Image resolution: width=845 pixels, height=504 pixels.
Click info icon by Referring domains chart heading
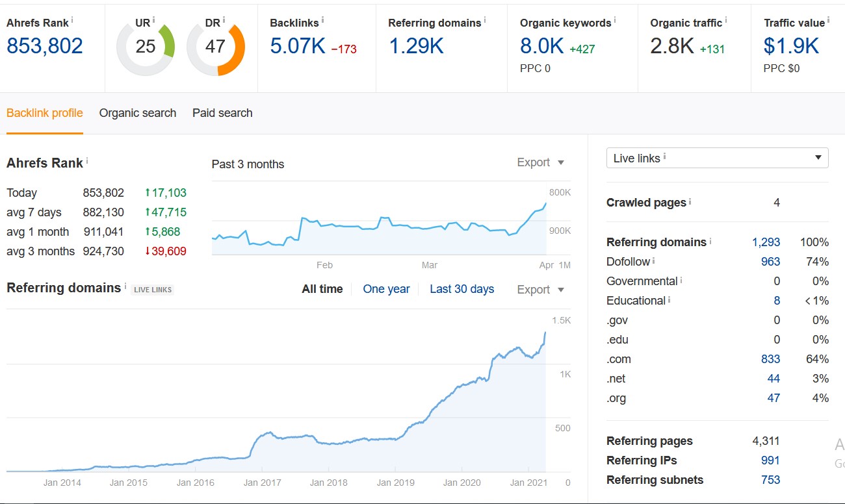125,286
